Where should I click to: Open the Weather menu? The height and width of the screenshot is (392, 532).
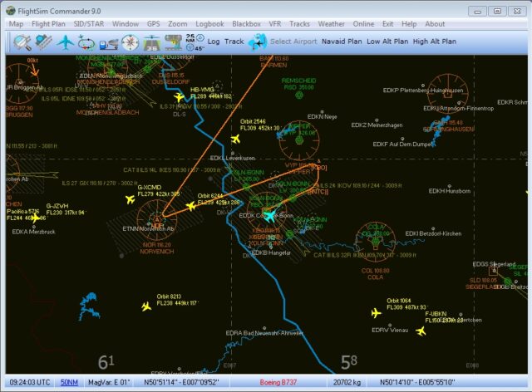331,24
